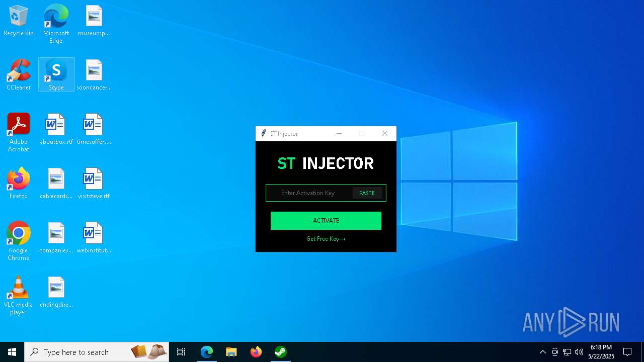The width and height of the screenshot is (644, 362).
Task: Click the volume speaker icon in tray
Action: pyautogui.click(x=579, y=352)
